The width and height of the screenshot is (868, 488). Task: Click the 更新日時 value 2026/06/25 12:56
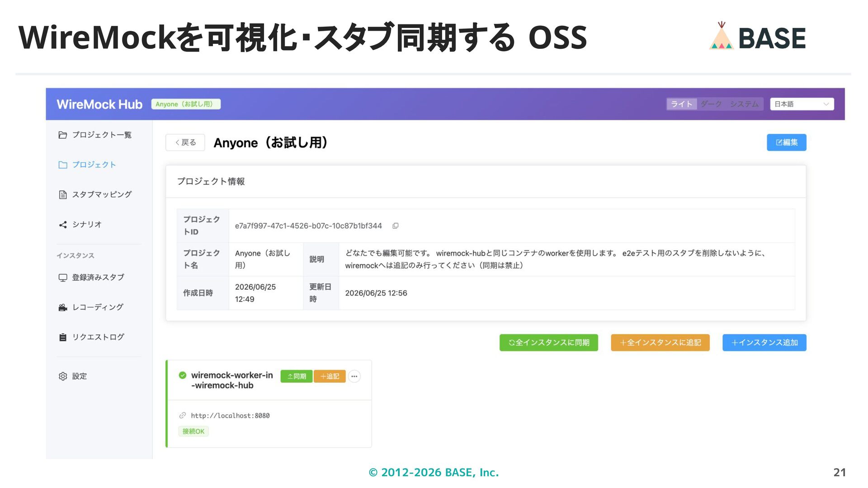tap(376, 293)
